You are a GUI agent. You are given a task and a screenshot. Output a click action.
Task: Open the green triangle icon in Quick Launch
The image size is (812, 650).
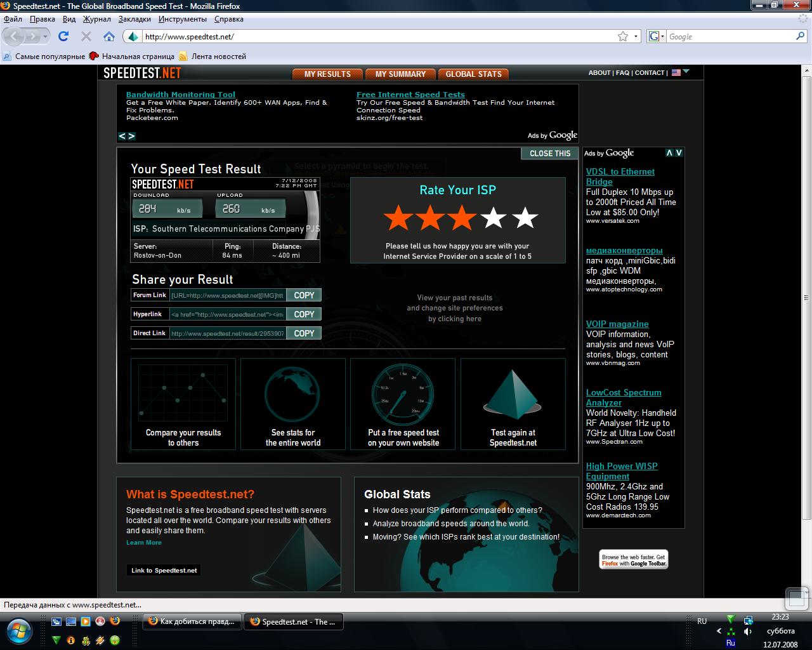coord(56,640)
